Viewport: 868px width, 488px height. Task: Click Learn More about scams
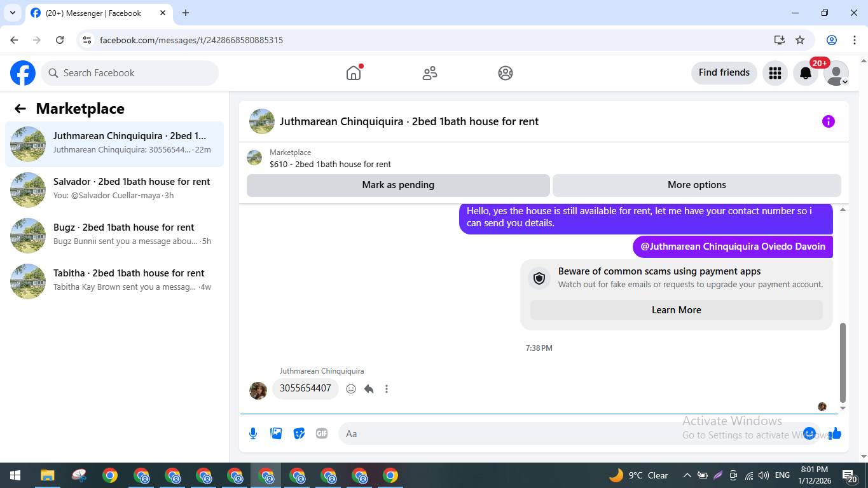pos(677,310)
